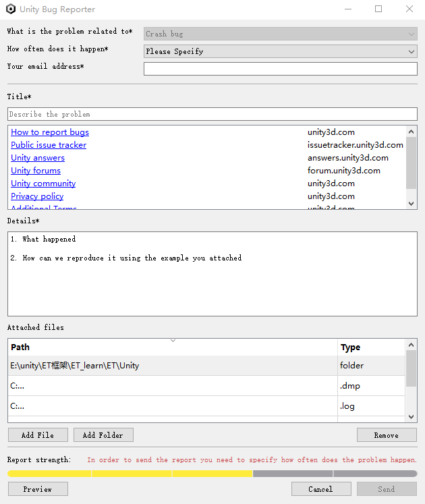Click 'answers.unity3d.com' text
425x504 pixels.
click(x=348, y=158)
